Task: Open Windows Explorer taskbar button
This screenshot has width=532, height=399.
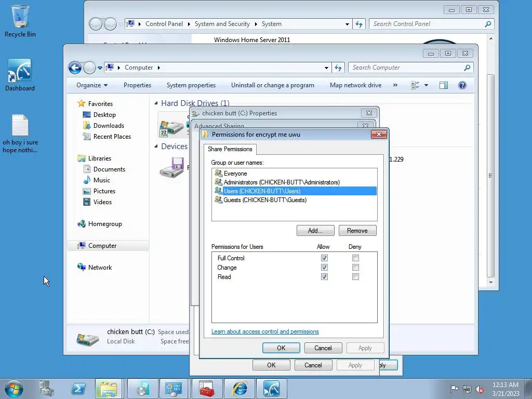Action: coord(108,389)
